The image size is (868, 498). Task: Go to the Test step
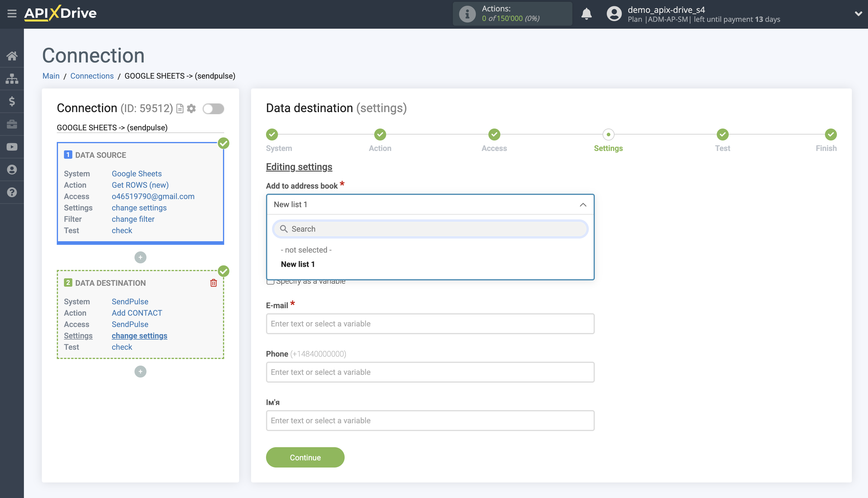click(x=722, y=135)
